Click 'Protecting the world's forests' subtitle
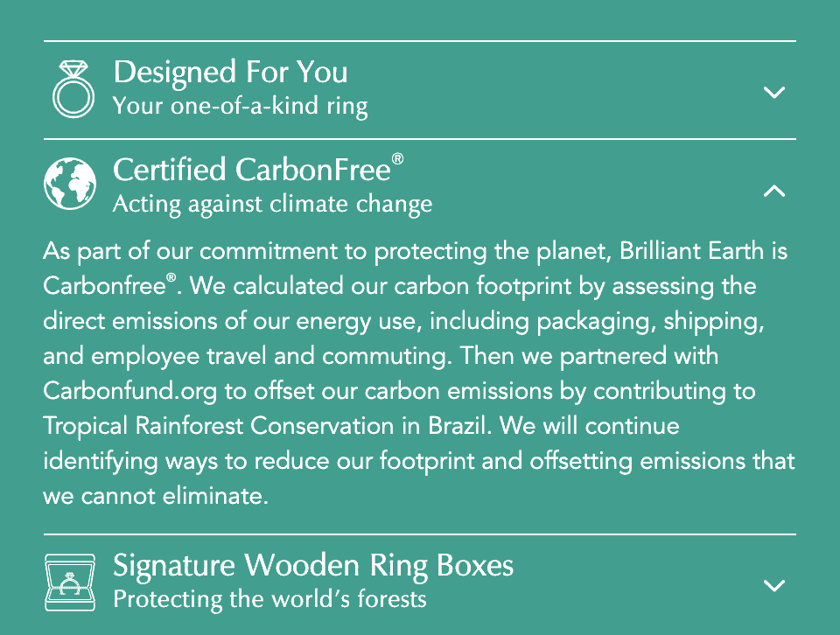 (269, 600)
